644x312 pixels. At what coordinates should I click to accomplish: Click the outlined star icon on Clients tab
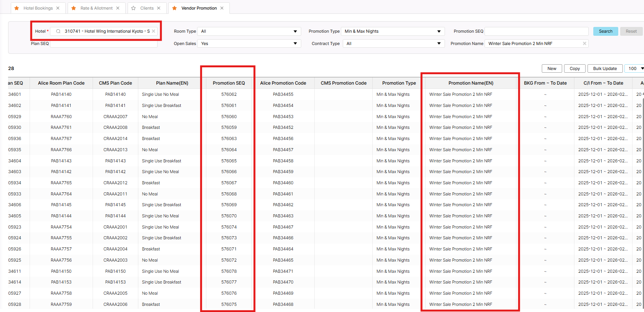(133, 8)
